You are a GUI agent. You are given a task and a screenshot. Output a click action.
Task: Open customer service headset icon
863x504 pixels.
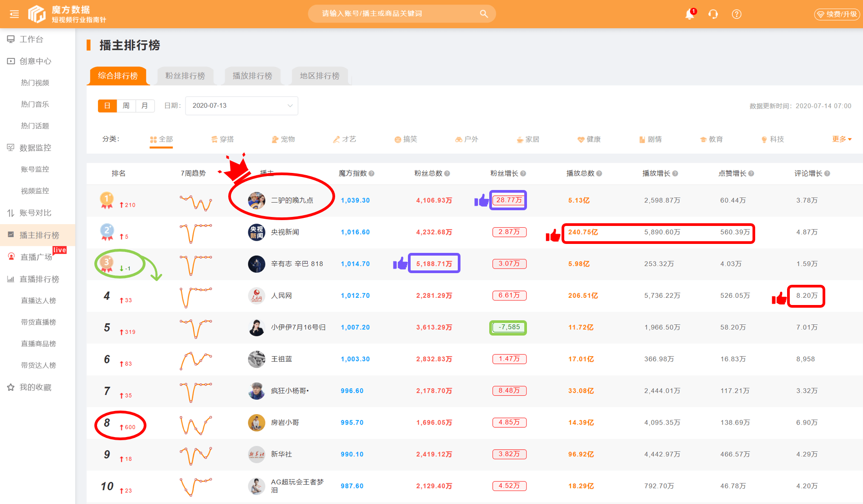713,14
